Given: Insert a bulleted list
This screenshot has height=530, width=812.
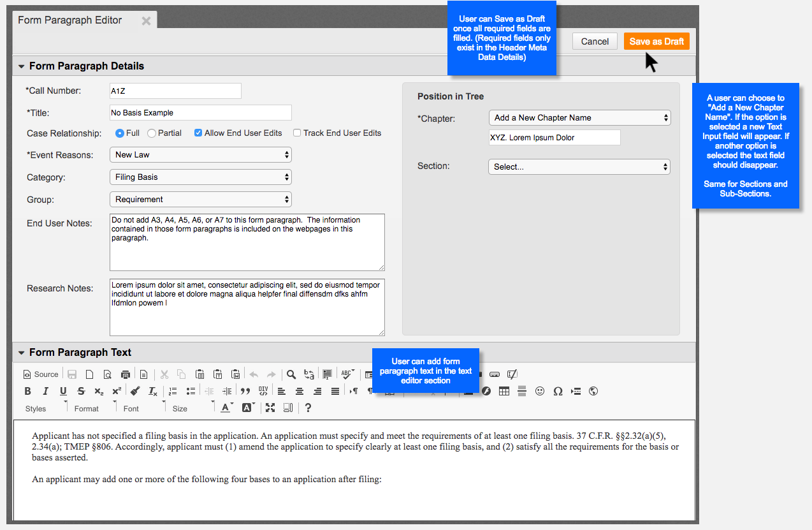Looking at the screenshot, I should pos(191,391).
